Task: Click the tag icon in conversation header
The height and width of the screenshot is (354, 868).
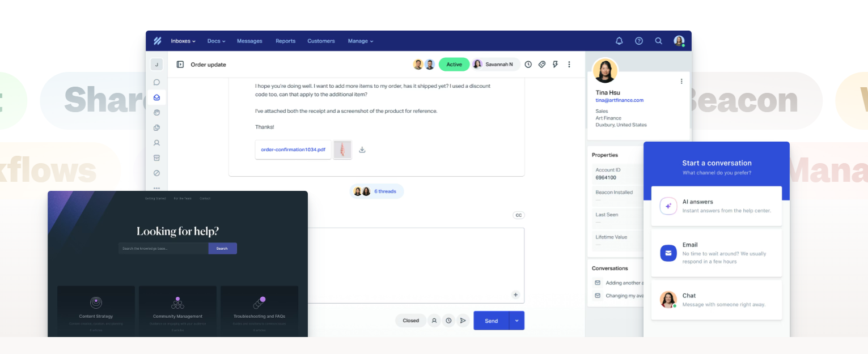Action: tap(541, 65)
